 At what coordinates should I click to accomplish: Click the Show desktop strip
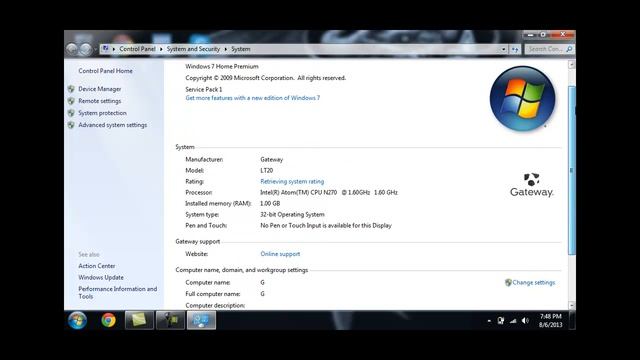pyautogui.click(x=572, y=320)
